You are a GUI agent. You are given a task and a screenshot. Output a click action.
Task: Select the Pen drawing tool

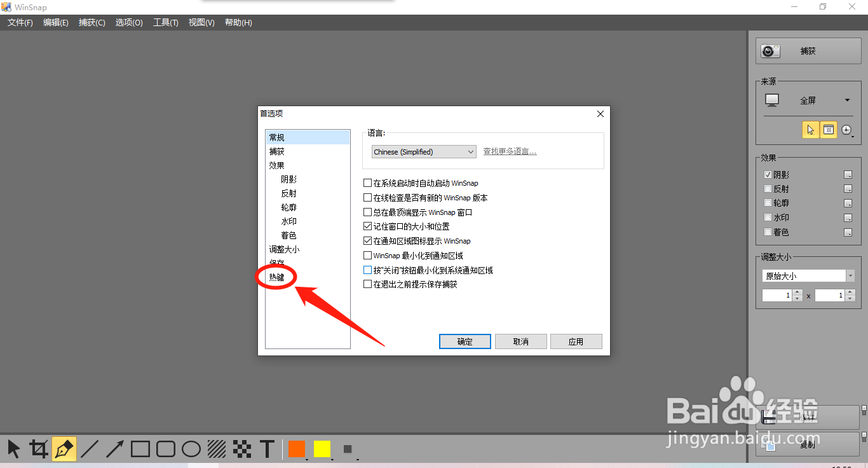(x=64, y=449)
